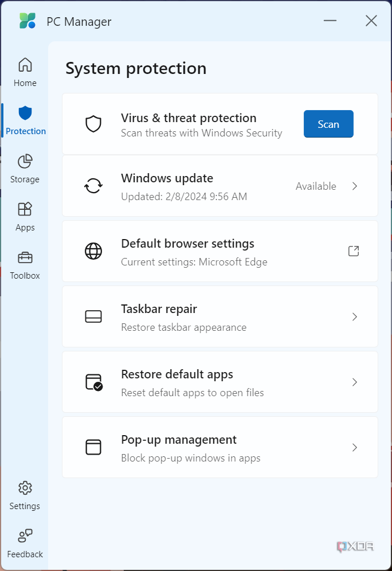Open the Settings gear icon
Image resolution: width=392 pixels, height=571 pixels.
25,488
